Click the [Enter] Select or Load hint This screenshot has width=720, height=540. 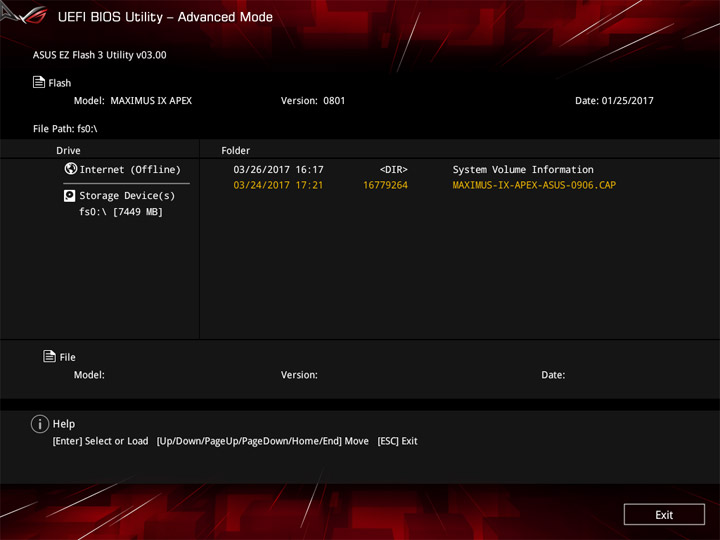pos(101,441)
